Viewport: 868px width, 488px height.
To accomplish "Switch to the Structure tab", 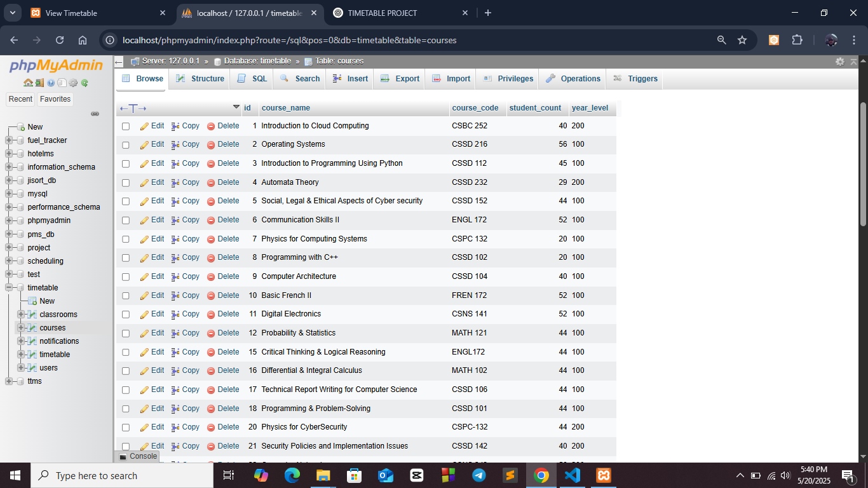I will (x=201, y=79).
